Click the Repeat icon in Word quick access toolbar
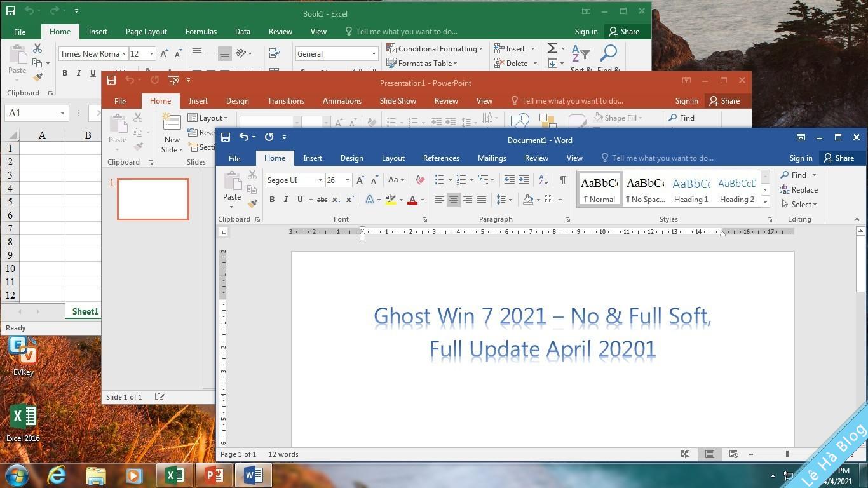 tap(269, 137)
